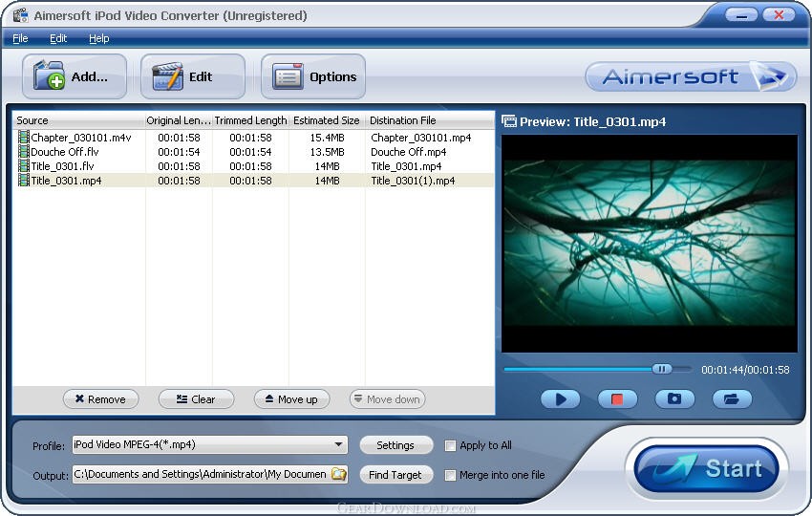Minimize the converter window

(741, 15)
